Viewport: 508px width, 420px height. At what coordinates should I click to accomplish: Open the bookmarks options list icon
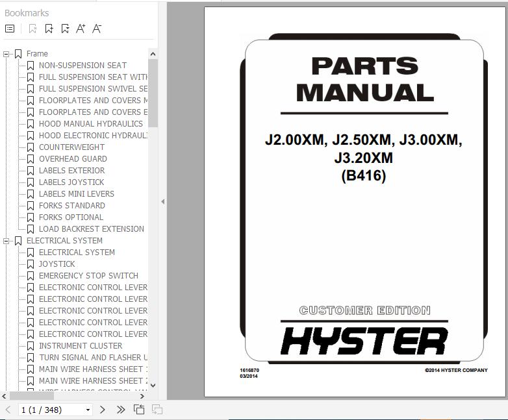(10, 29)
